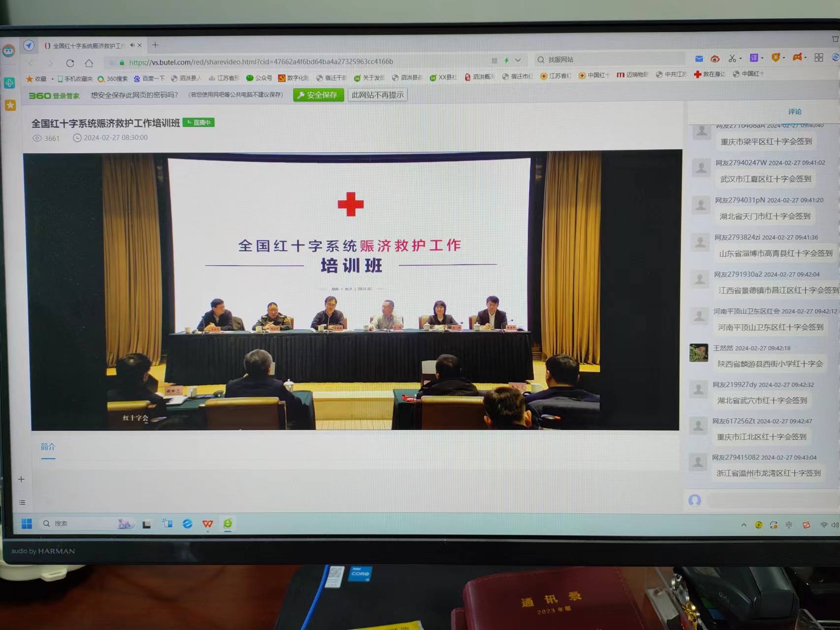840x630 pixels.
Task: Open the mail icon in browser toolbar
Action: (x=699, y=59)
